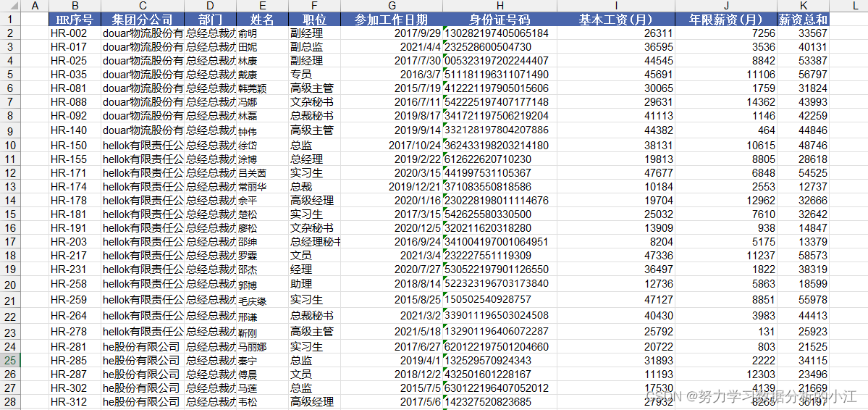
Task: Click the date cell 2017/9/29
Action: click(x=392, y=33)
